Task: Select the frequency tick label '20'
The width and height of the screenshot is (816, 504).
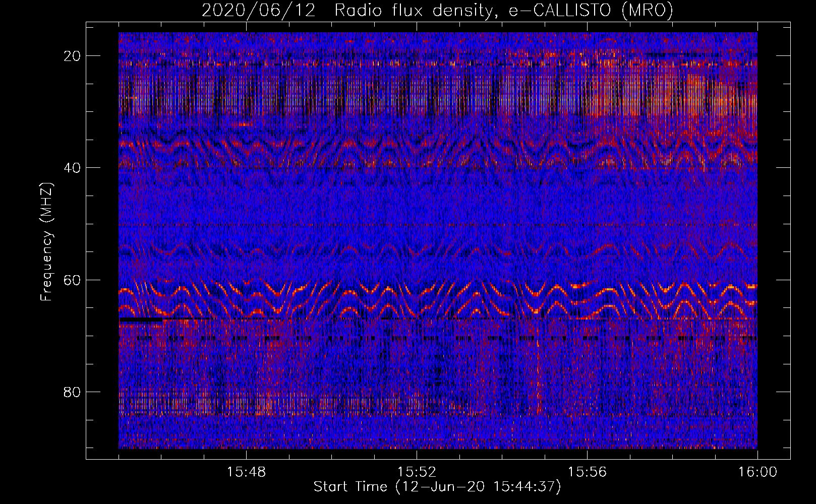Action: click(73, 55)
